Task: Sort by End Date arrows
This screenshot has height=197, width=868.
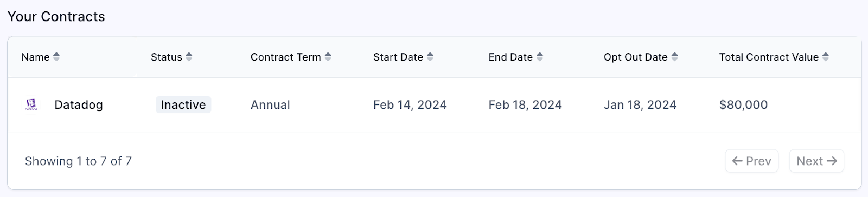Action: click(x=540, y=57)
